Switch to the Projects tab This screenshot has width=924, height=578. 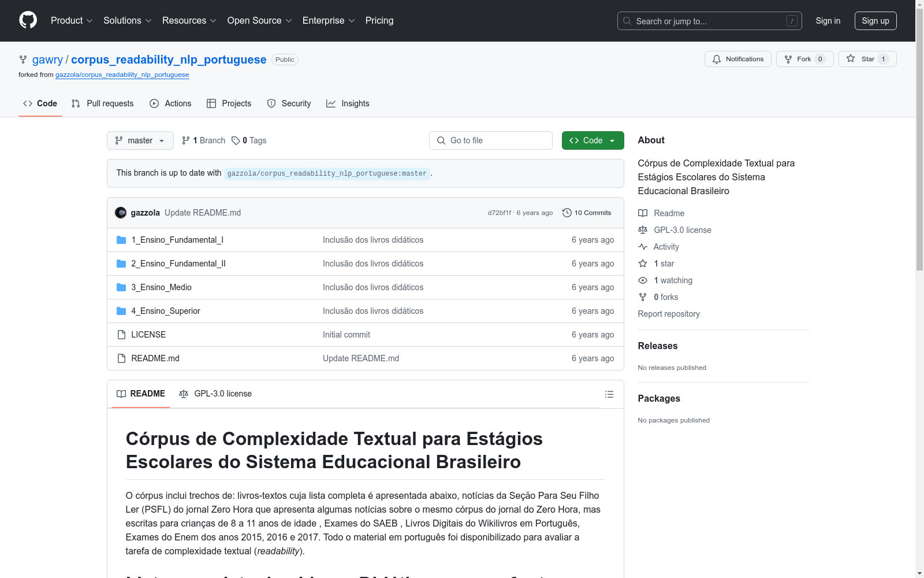coord(229,103)
